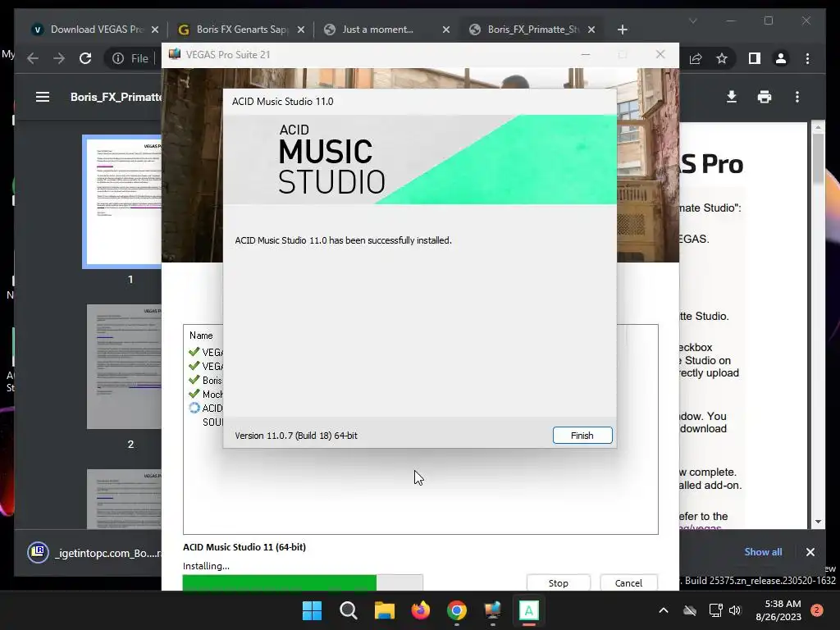The image size is (840, 630).
Task: Open notification center badge
Action: (816, 610)
